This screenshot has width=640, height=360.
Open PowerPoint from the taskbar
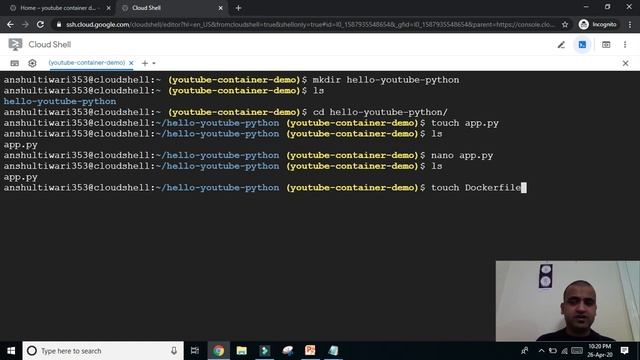pos(310,351)
